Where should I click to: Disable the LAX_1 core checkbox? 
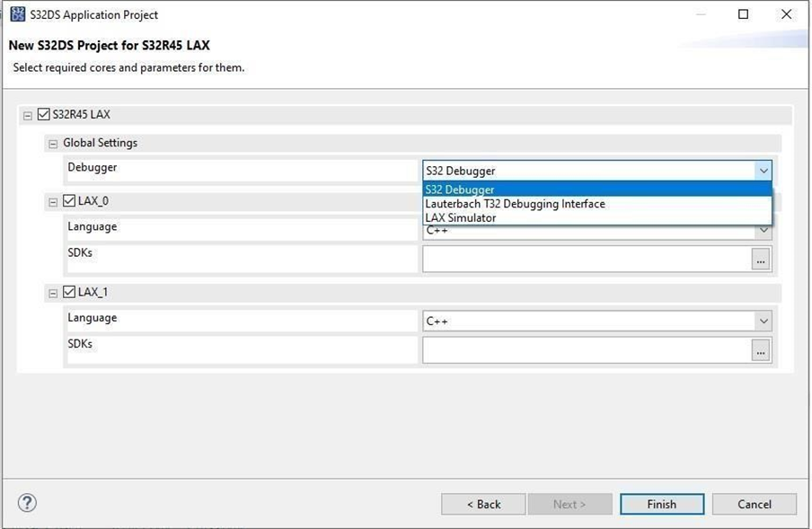click(x=68, y=291)
